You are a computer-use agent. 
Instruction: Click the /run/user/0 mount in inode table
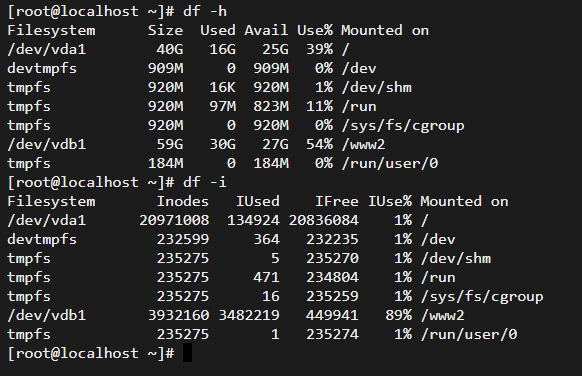(469, 334)
